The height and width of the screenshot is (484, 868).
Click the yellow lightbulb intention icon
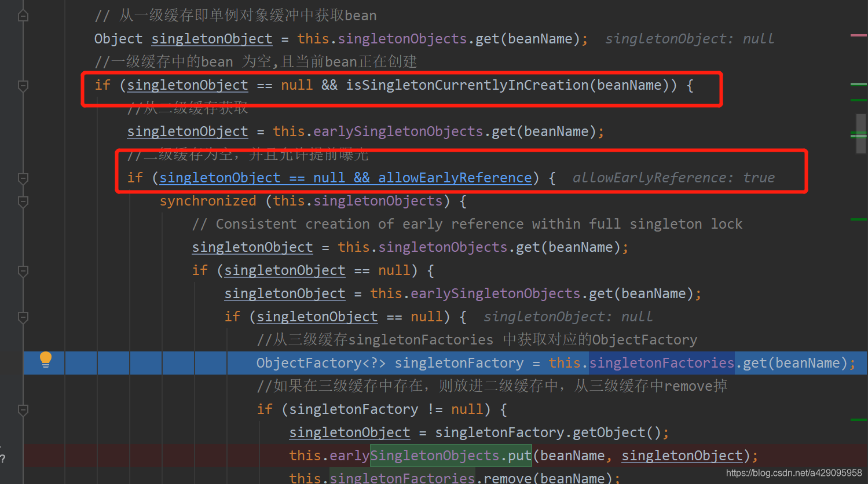pos(46,360)
